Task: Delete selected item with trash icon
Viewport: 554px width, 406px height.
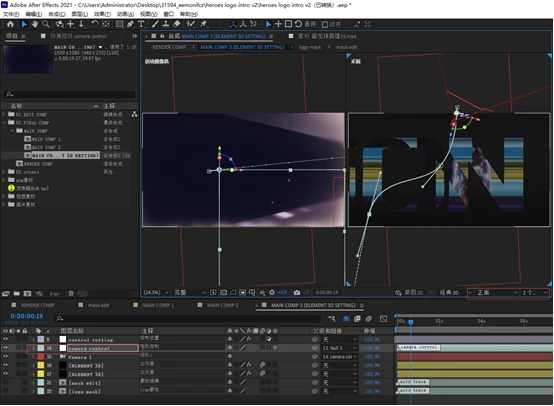Action: [71, 293]
